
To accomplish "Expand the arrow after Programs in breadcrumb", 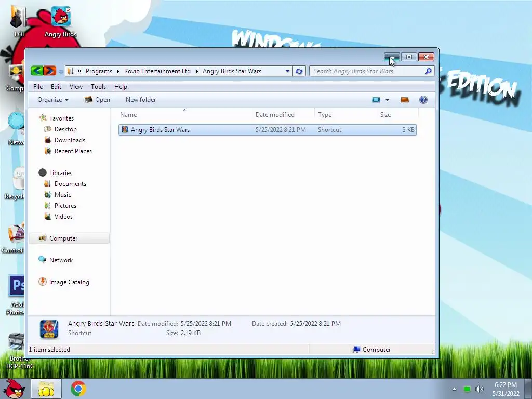I will [x=118, y=71].
